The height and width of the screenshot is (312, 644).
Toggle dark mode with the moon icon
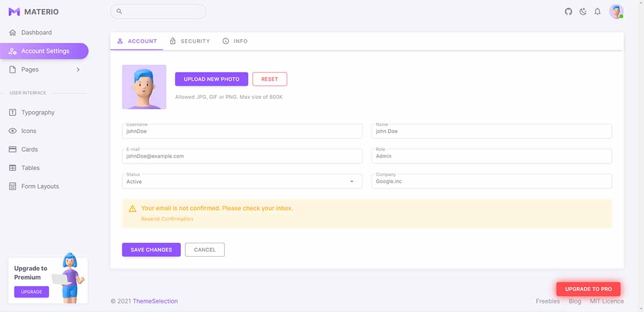[583, 11]
